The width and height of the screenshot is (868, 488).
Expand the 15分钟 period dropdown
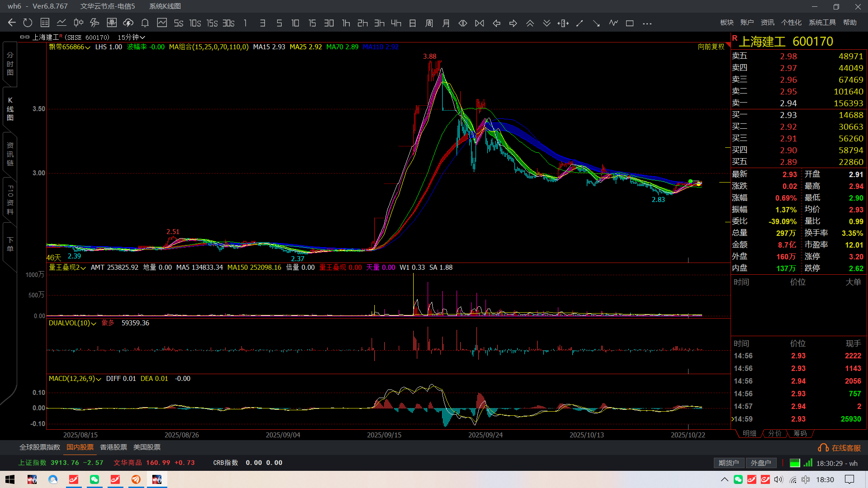coord(131,37)
